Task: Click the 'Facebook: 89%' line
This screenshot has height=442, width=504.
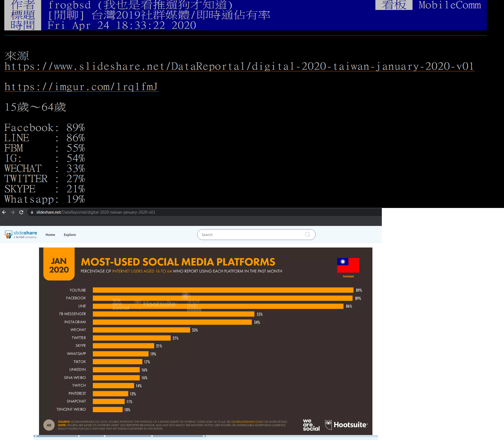Action: tap(45, 128)
